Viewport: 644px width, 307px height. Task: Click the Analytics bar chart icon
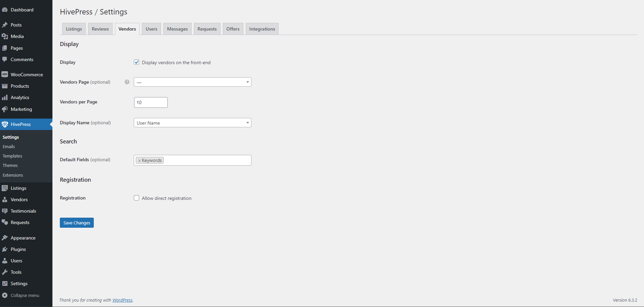pyautogui.click(x=5, y=97)
